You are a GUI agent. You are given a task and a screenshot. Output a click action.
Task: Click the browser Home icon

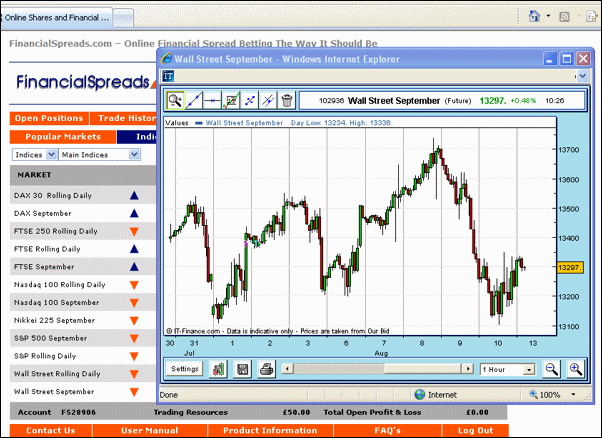point(534,16)
